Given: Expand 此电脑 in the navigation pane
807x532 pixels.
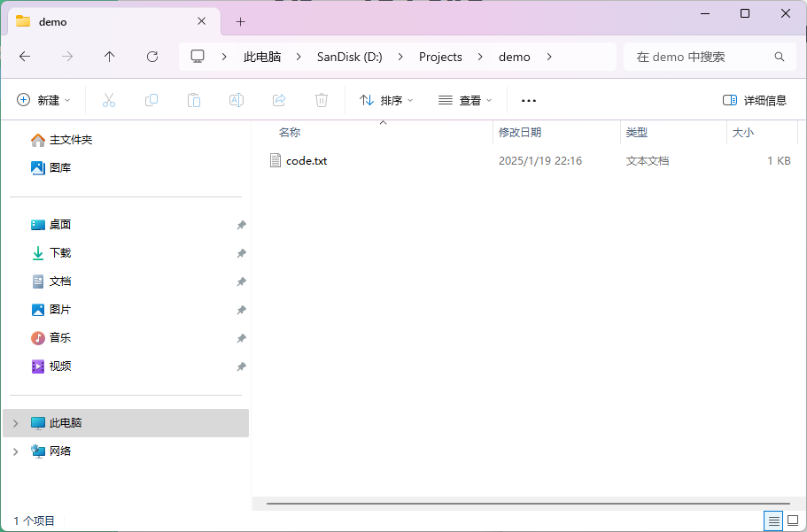Looking at the screenshot, I should tap(16, 422).
